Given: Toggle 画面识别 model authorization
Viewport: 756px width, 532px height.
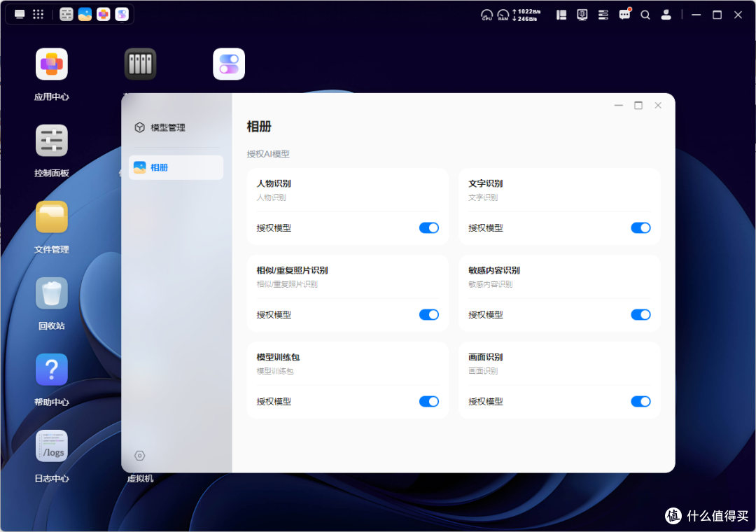Looking at the screenshot, I should click(x=640, y=401).
